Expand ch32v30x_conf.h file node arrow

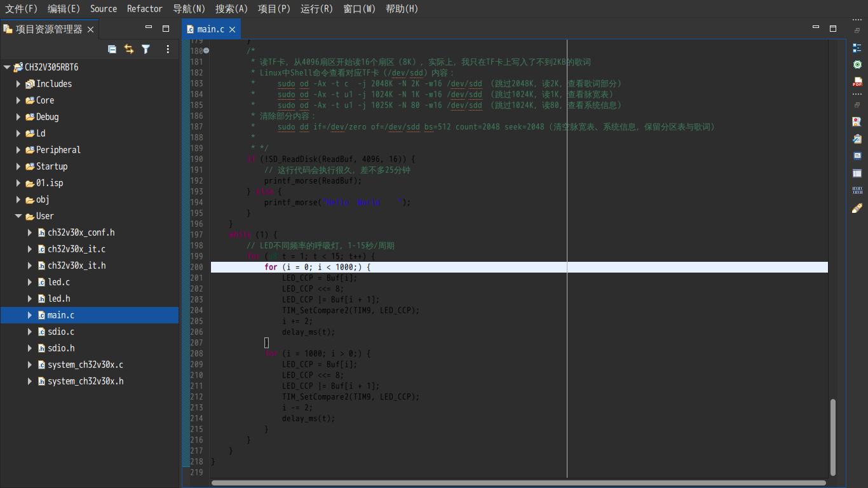30,233
